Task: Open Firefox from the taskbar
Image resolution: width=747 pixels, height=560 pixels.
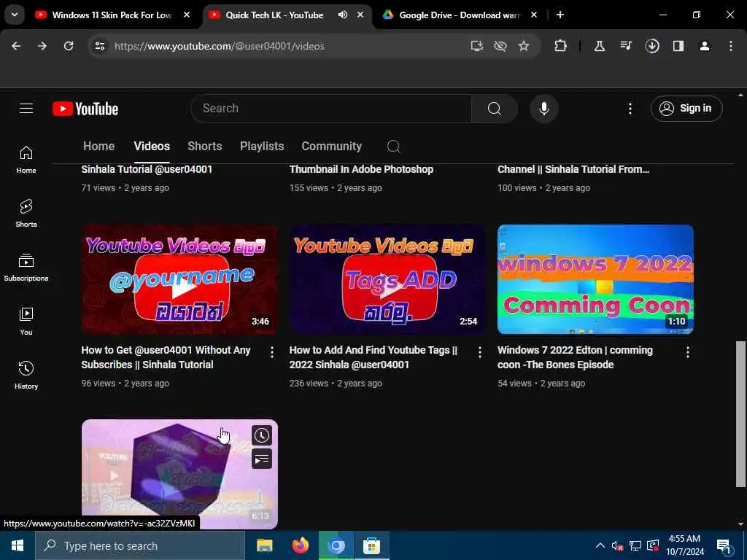Action: click(300, 545)
